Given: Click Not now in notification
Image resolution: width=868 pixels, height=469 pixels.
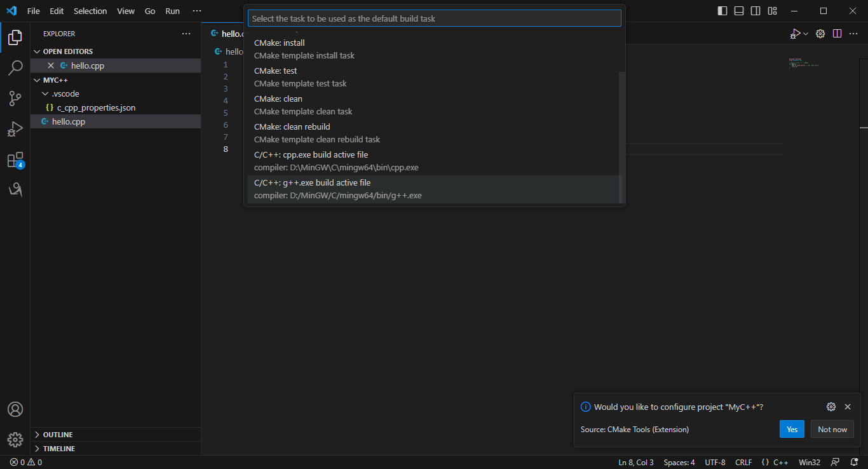Looking at the screenshot, I should (x=832, y=429).
